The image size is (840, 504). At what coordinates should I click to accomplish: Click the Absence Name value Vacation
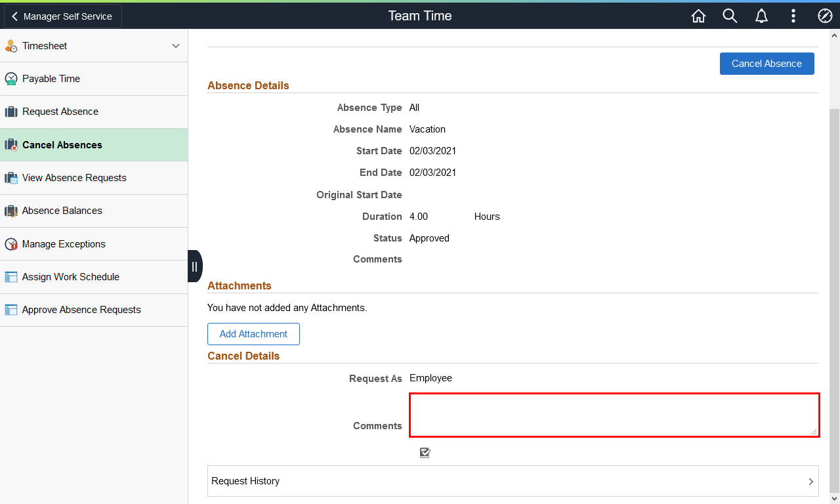click(x=427, y=129)
